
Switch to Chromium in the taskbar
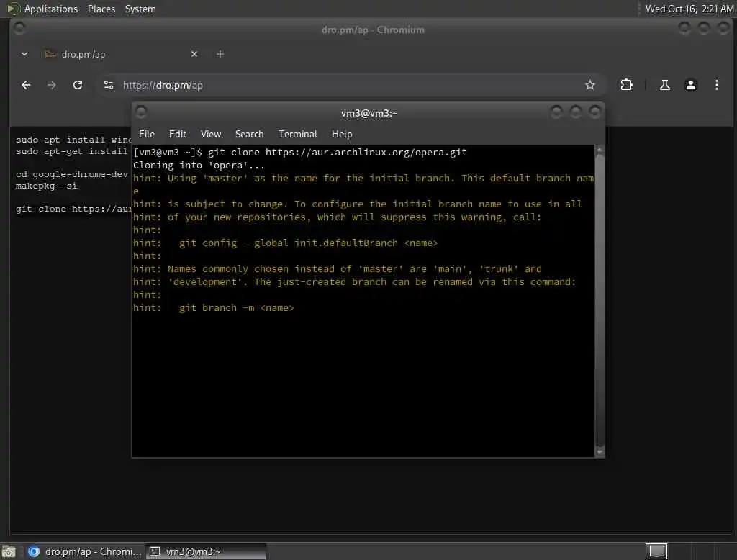pyautogui.click(x=85, y=551)
